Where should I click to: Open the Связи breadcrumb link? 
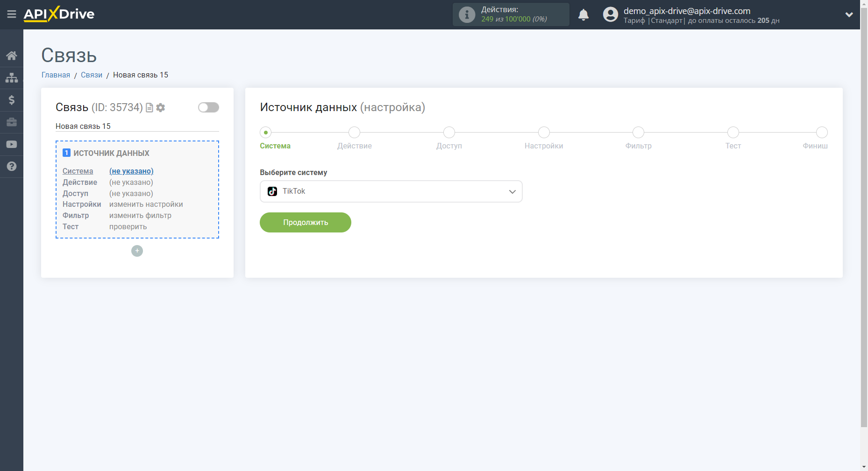click(x=92, y=75)
